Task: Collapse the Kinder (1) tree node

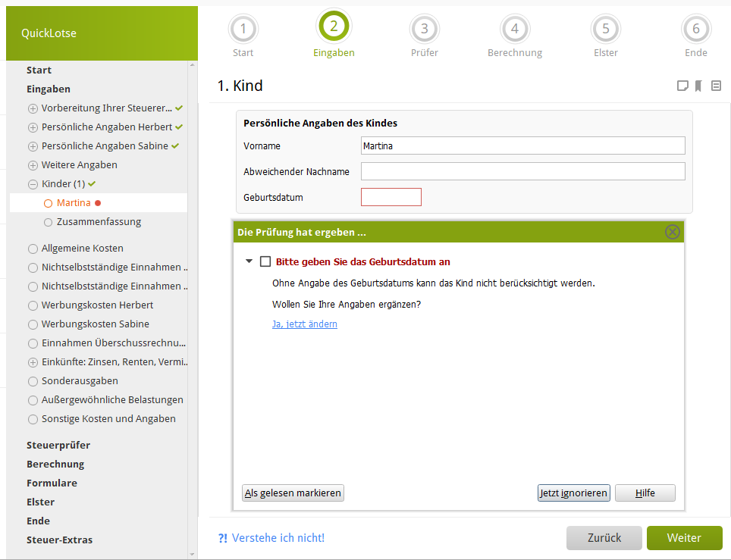Action: pyautogui.click(x=33, y=184)
